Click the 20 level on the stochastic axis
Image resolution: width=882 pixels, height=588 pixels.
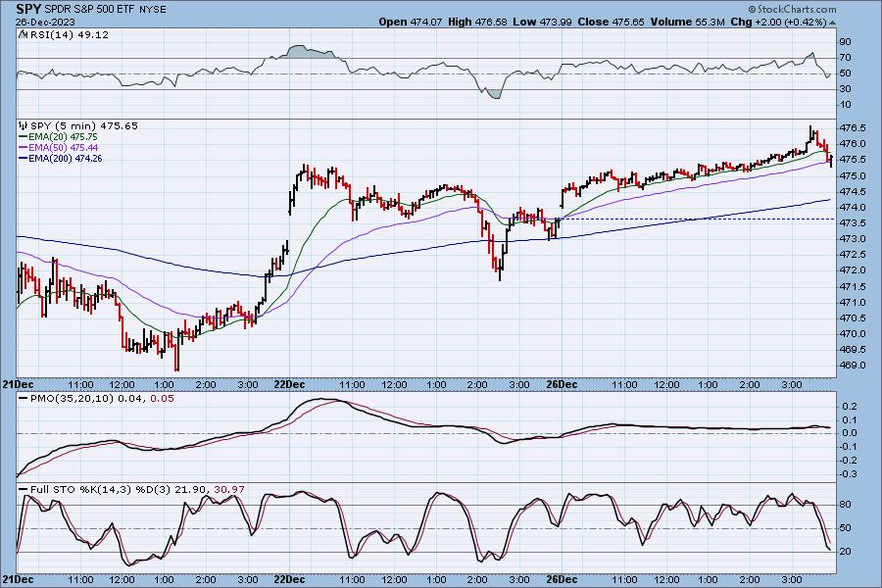pyautogui.click(x=845, y=552)
